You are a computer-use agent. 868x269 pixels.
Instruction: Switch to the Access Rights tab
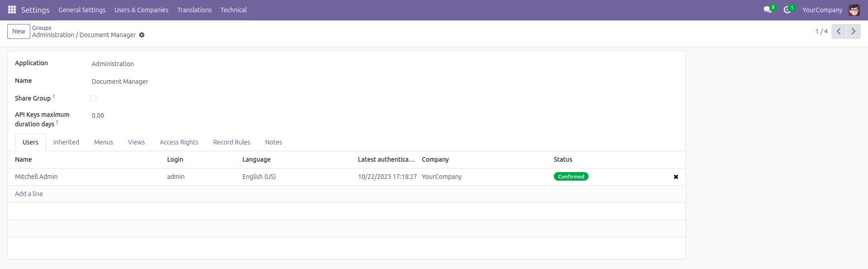(179, 142)
